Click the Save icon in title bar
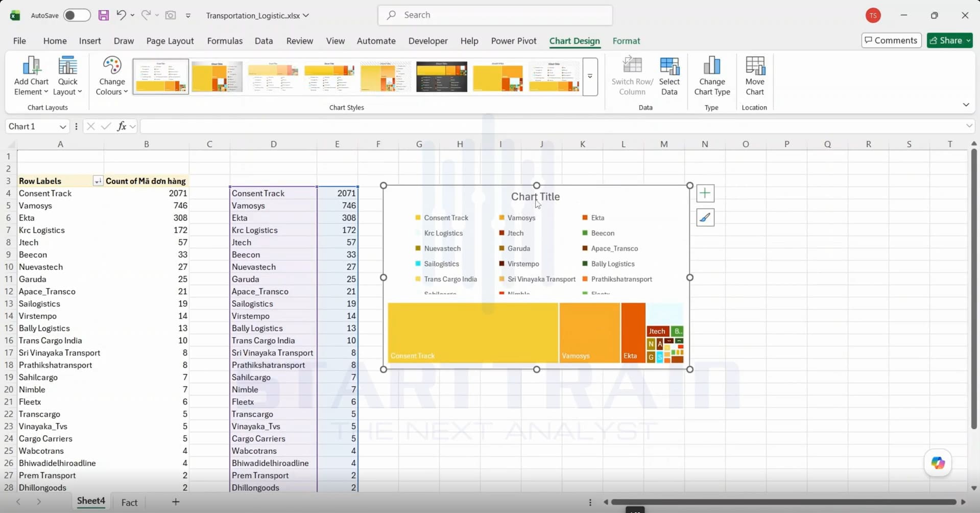980x513 pixels. [x=104, y=15]
